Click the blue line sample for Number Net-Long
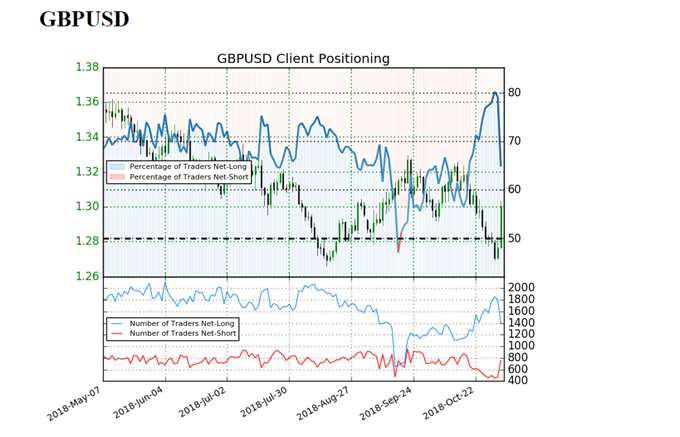The width and height of the screenshot is (680, 437). pos(117,323)
